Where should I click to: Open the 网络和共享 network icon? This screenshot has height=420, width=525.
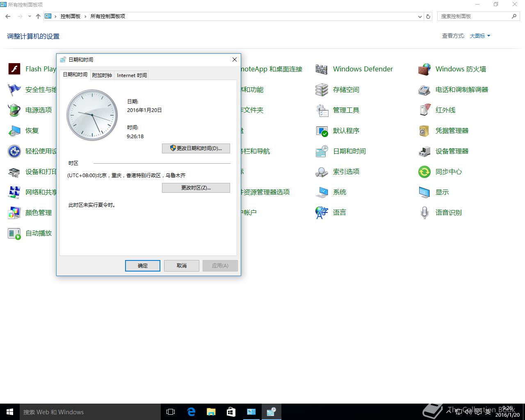click(14, 192)
